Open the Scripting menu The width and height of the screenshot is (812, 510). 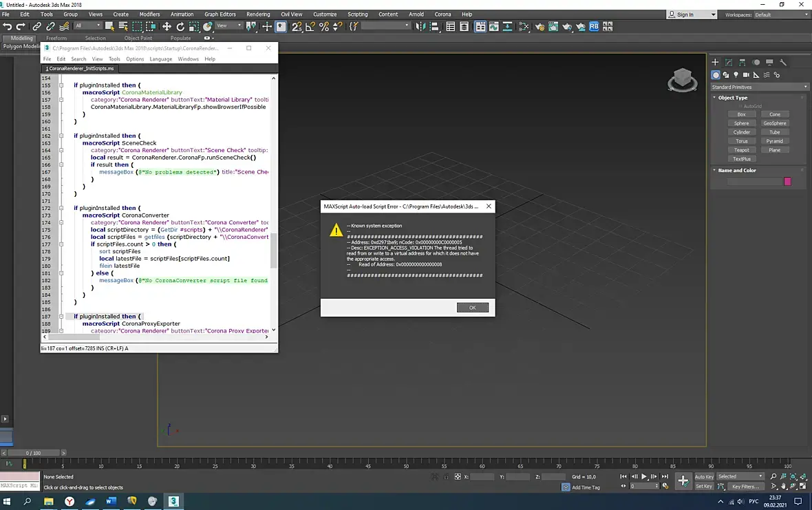(x=357, y=14)
